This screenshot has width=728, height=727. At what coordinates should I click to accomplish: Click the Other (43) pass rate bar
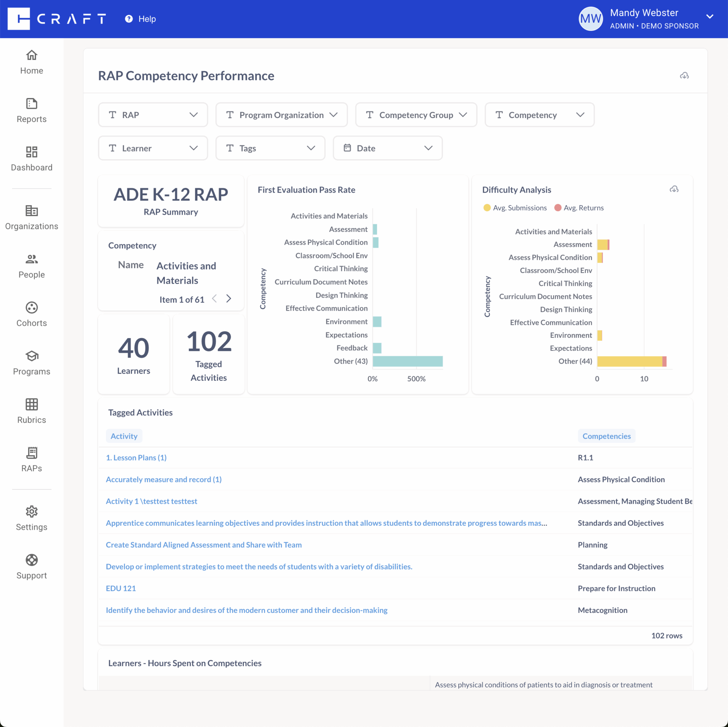[x=407, y=362]
